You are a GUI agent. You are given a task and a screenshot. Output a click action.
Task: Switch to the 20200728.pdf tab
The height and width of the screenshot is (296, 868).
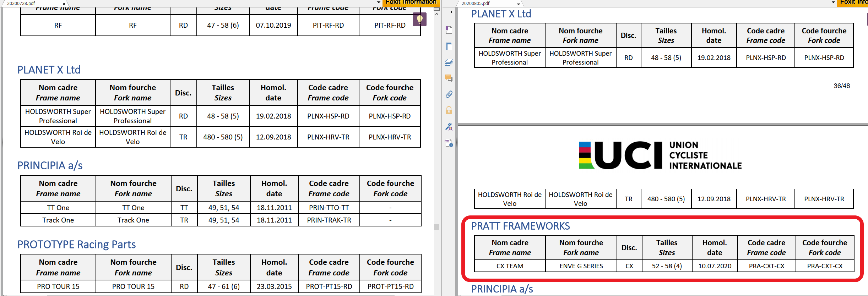coord(21,3)
